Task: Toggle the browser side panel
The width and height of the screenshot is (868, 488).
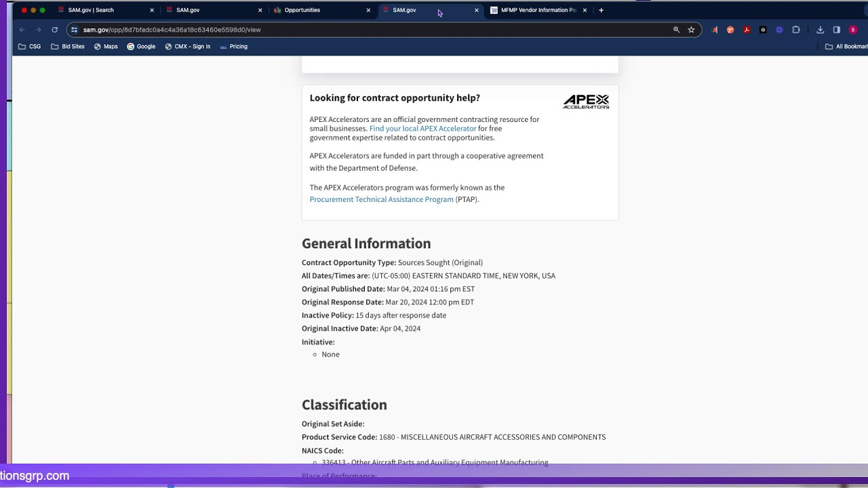Action: click(x=836, y=30)
